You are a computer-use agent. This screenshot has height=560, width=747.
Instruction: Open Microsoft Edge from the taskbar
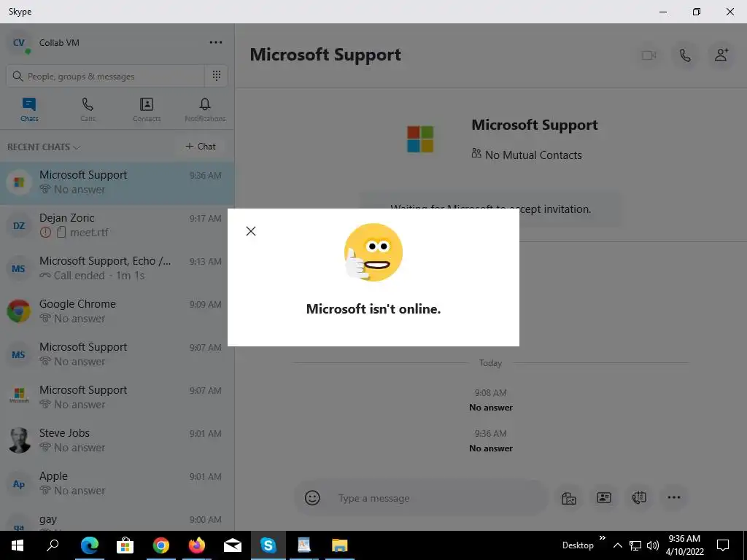89,545
